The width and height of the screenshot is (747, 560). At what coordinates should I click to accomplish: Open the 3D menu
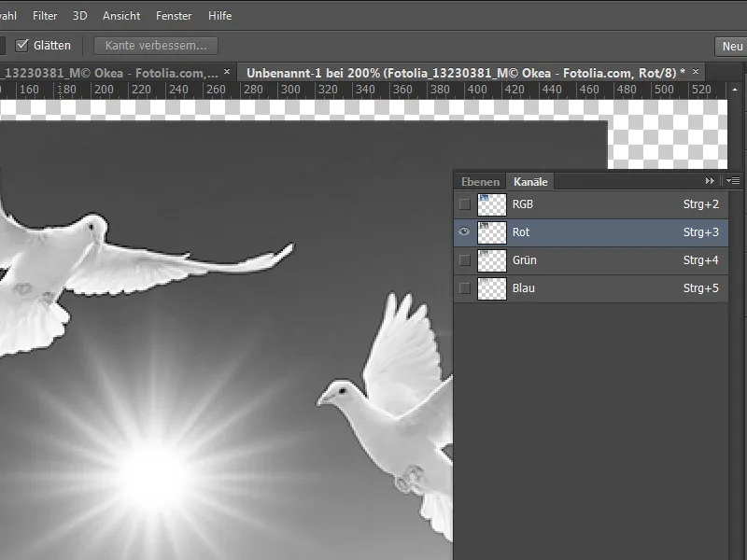click(x=79, y=16)
